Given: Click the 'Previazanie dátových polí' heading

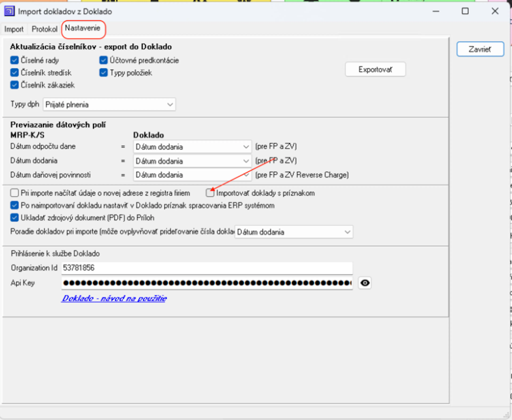Looking at the screenshot, I should tap(58, 125).
